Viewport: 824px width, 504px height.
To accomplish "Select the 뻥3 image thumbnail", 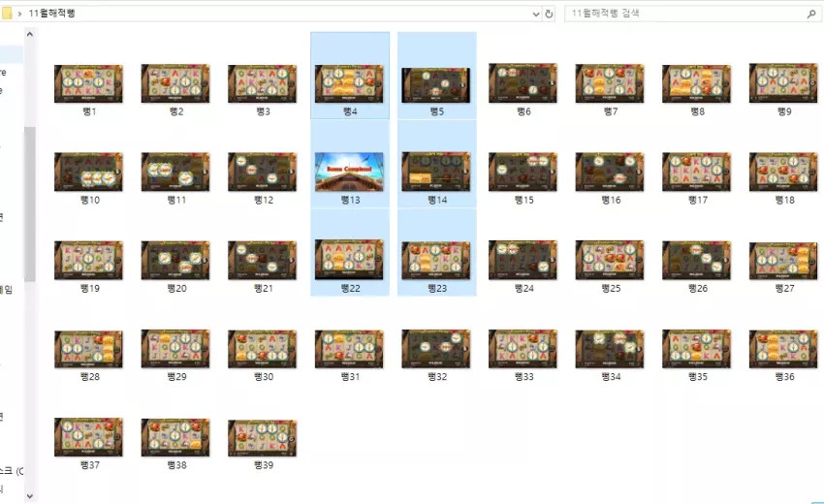I will click(263, 83).
